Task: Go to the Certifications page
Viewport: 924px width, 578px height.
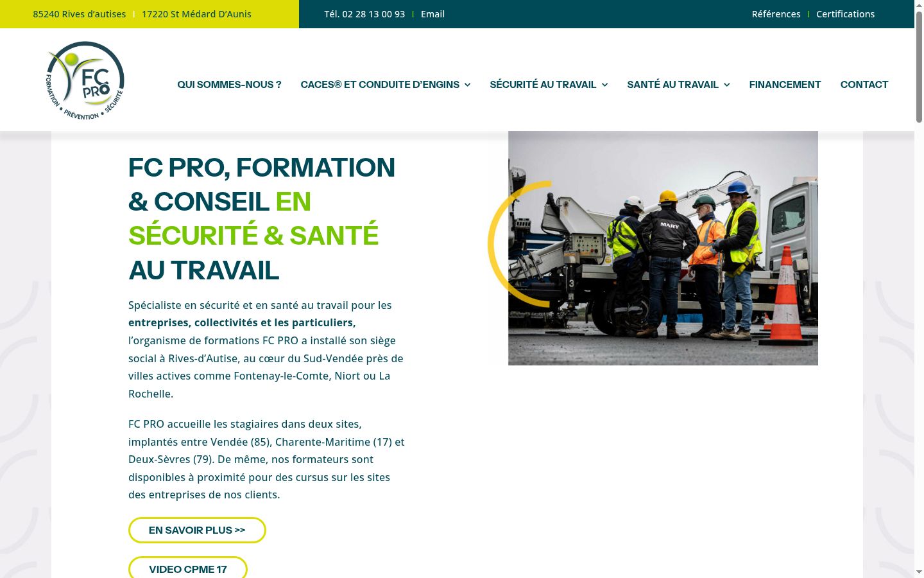Action: coord(845,14)
